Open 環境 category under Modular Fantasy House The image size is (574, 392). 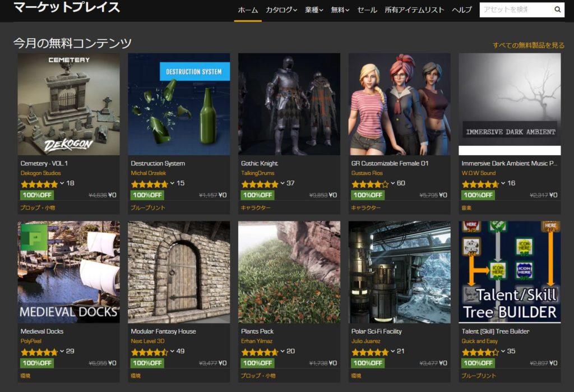[x=136, y=376]
